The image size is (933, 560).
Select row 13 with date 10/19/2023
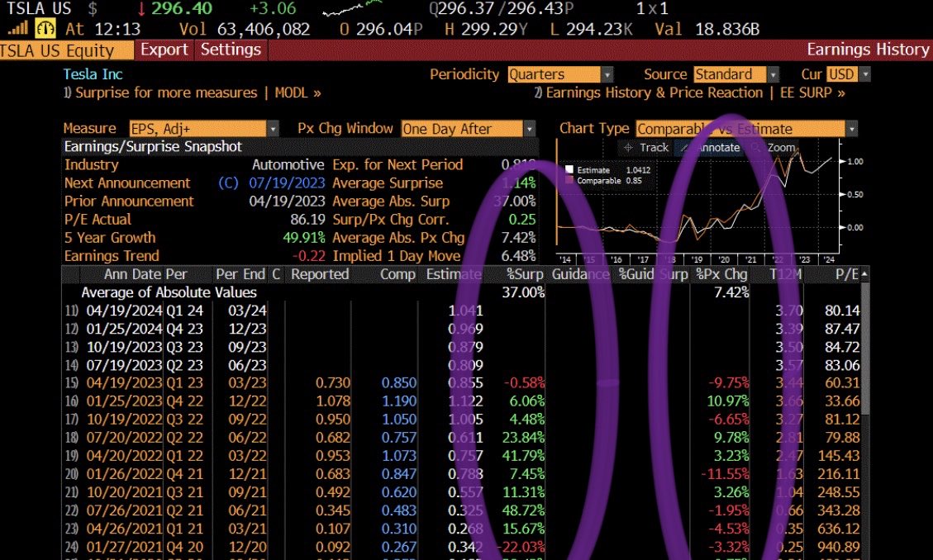pos(463,347)
